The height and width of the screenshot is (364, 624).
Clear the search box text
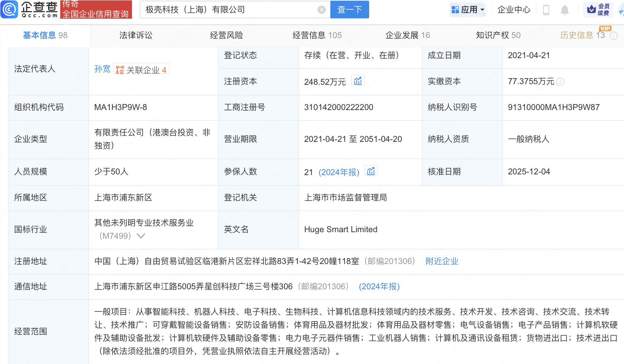pyautogui.click(x=321, y=10)
